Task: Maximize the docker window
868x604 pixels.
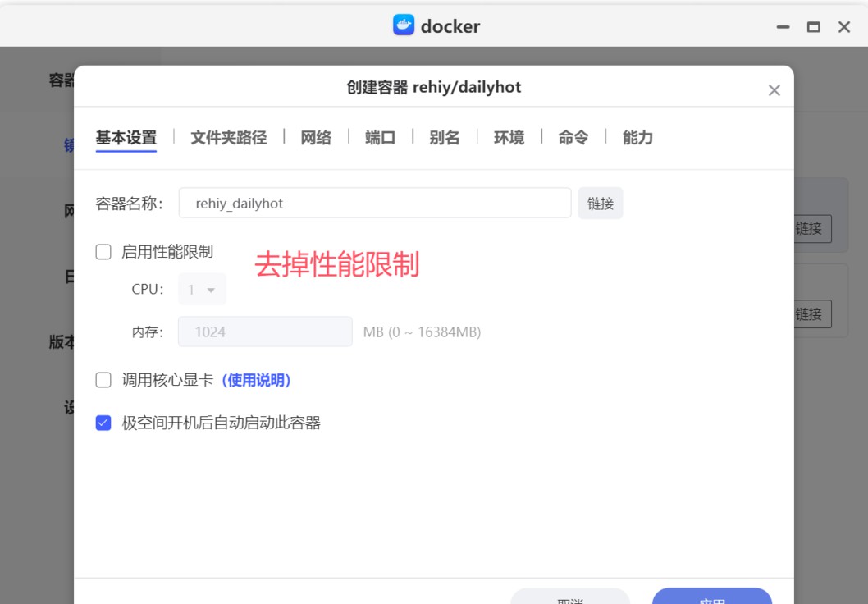Action: click(x=813, y=26)
